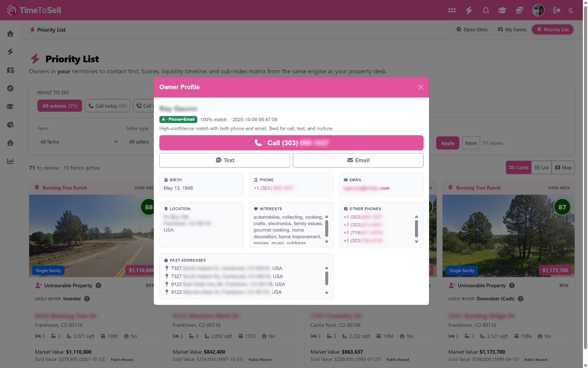Click VIEW AREA on the rightmost card
The image size is (588, 368).
pos(559,188)
